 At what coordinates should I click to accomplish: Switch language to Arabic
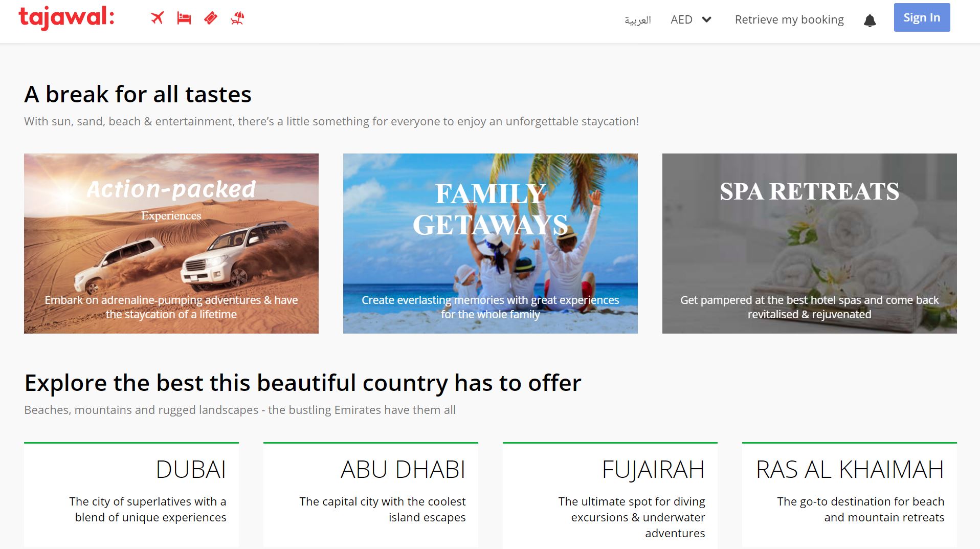(637, 20)
